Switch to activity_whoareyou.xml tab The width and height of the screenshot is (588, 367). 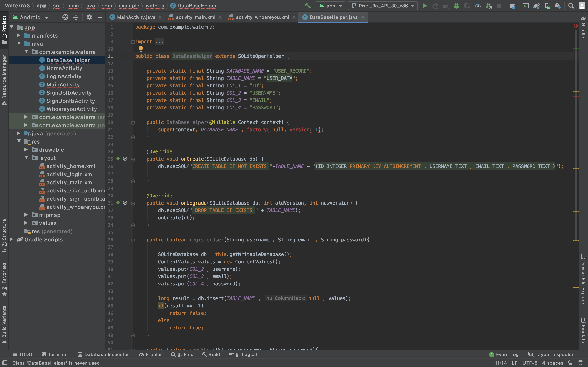click(x=262, y=17)
